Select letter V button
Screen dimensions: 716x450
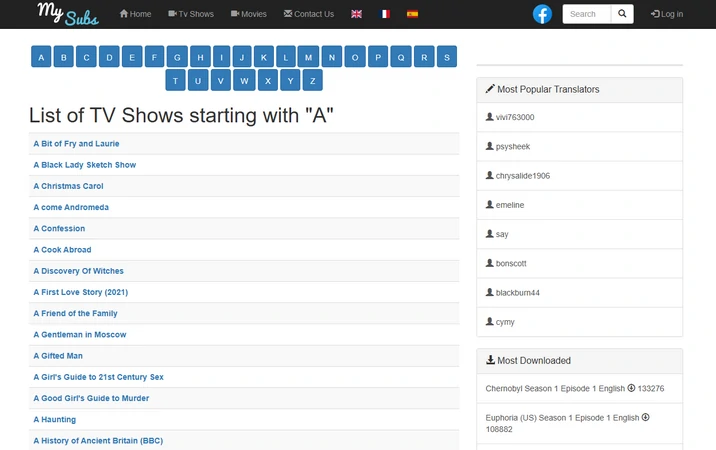pyautogui.click(x=221, y=80)
